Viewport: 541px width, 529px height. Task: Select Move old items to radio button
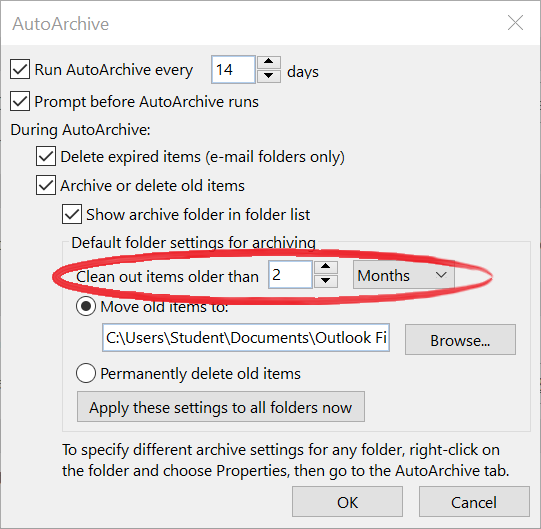[86, 306]
